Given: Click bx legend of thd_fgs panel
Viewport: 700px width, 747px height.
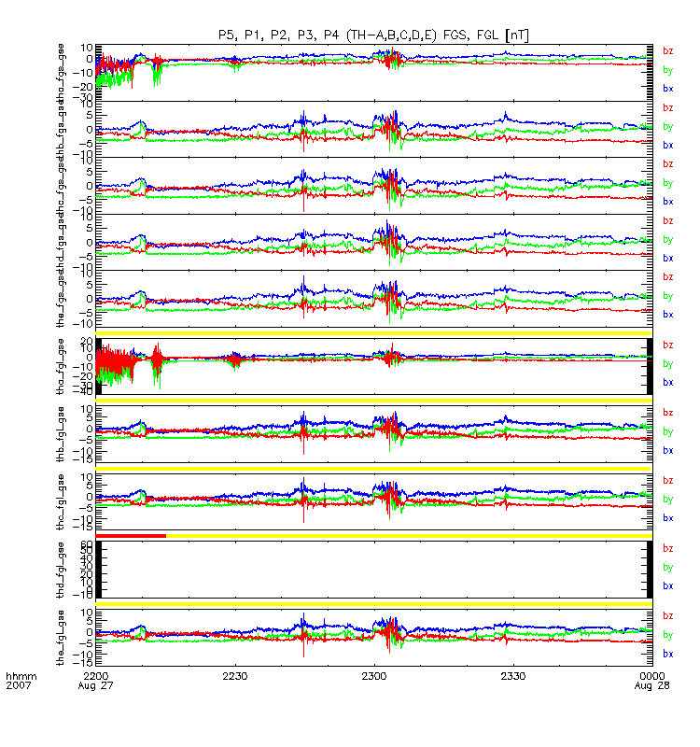Looking at the screenshot, I should [x=668, y=259].
